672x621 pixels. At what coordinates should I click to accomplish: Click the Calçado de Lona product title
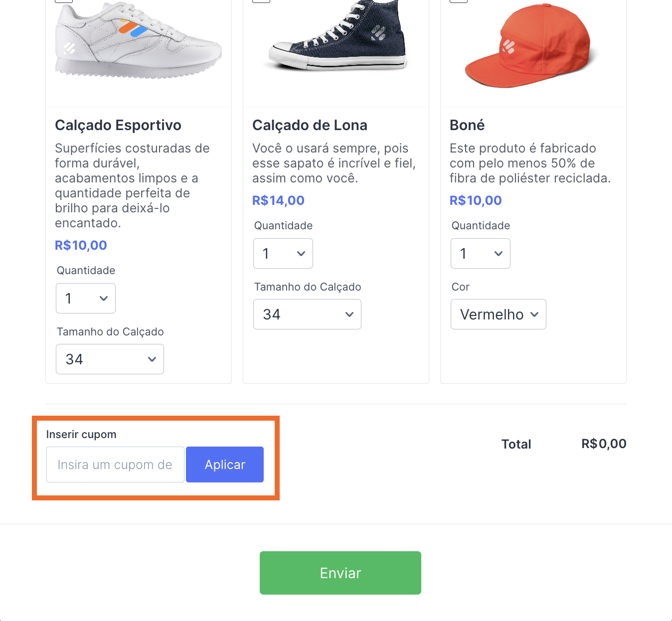[310, 125]
